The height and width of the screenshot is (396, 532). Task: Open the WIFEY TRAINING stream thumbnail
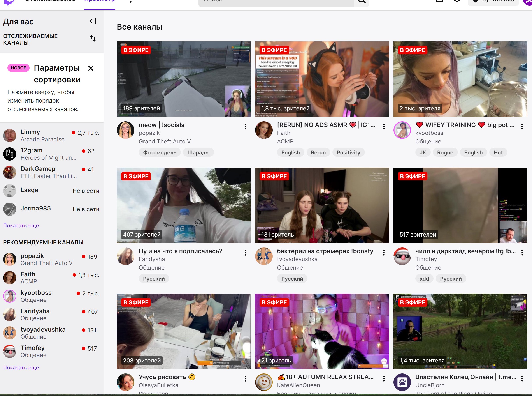[460, 79]
